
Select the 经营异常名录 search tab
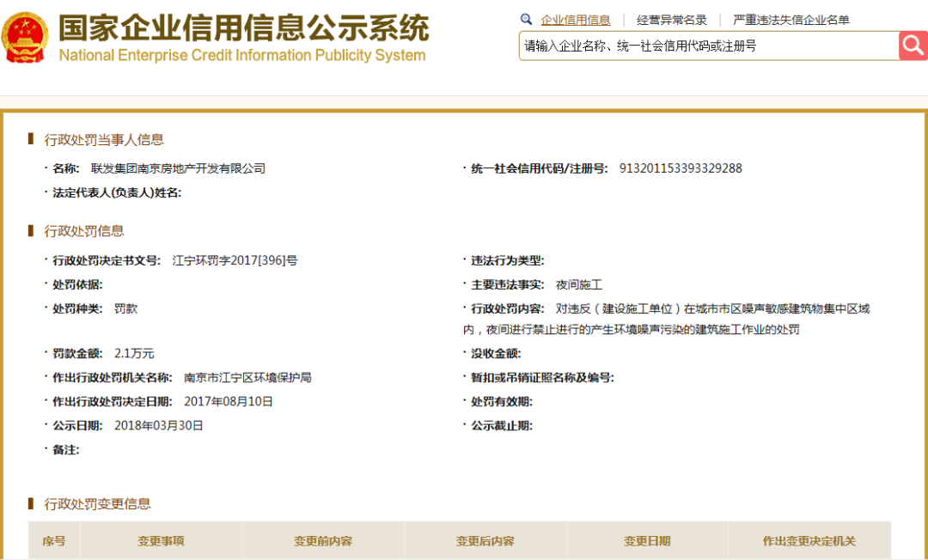click(672, 20)
